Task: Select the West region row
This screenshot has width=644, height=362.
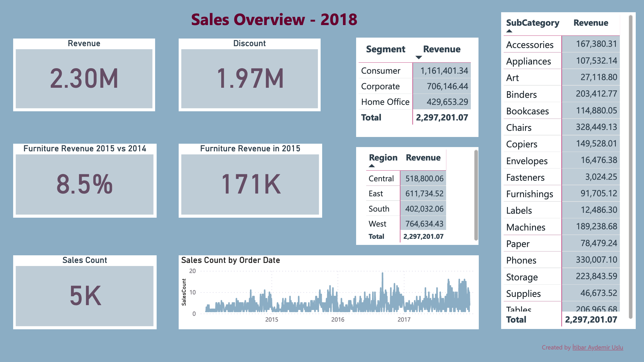Action: pos(378,224)
